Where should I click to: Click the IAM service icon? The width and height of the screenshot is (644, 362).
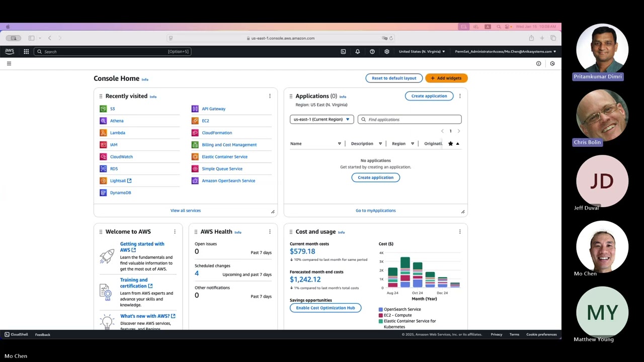coord(103,145)
